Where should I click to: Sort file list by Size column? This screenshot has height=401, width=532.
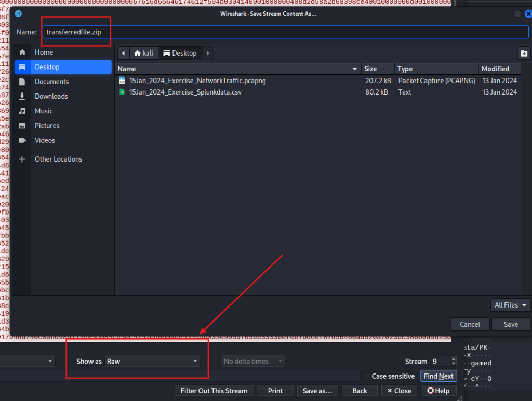click(x=378, y=69)
